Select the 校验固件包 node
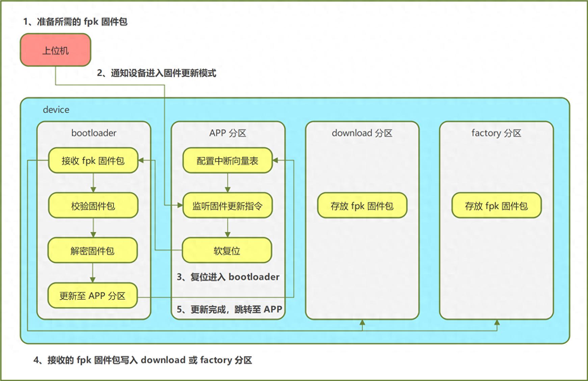Screen dimensions: 588x381 click(x=93, y=205)
